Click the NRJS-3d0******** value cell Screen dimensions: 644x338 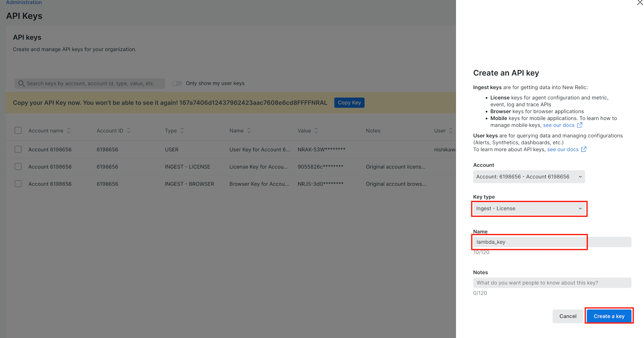[x=320, y=184]
